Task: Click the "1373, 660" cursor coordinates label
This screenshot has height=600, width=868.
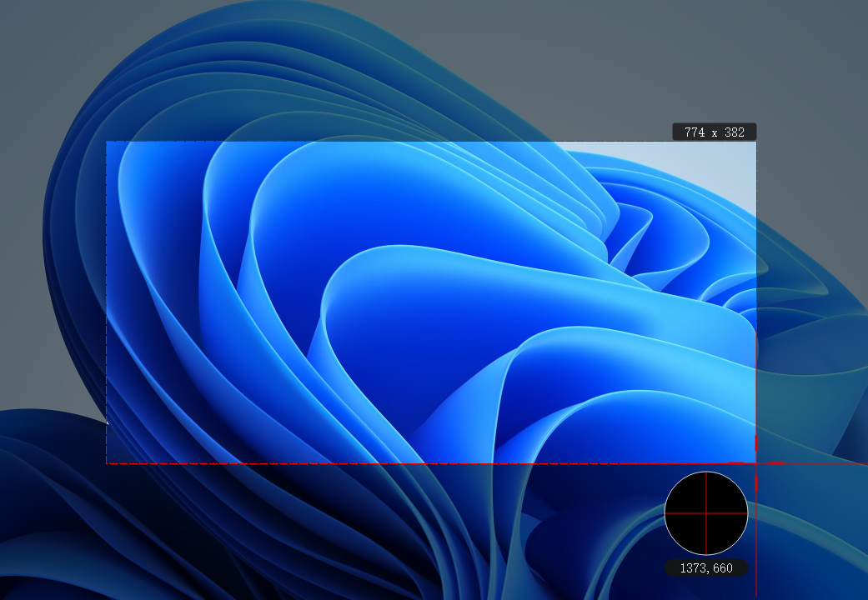Action: pos(706,568)
